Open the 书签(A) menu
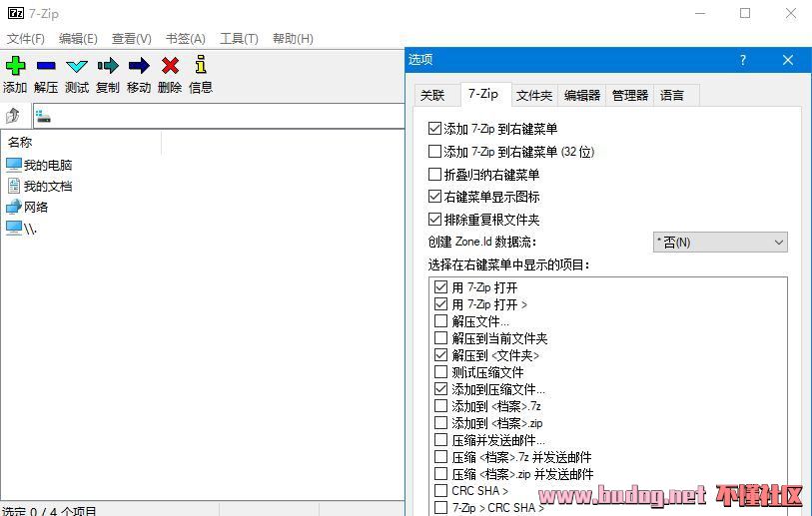 coord(186,39)
